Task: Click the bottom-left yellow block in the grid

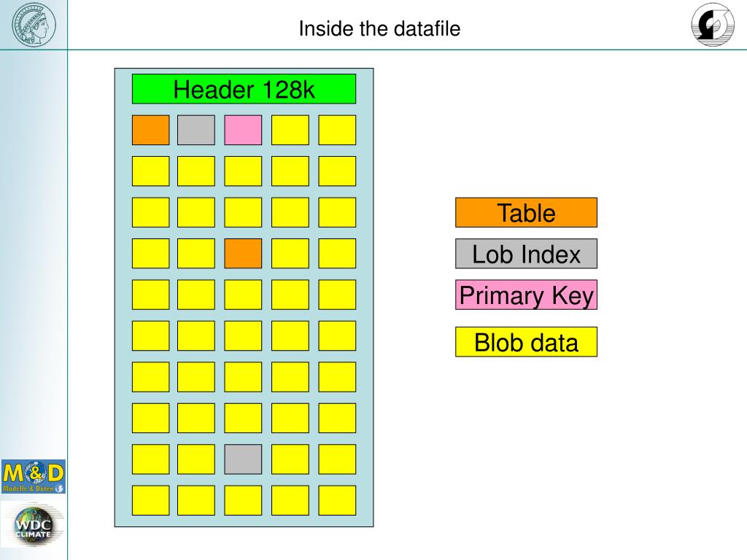Action: click(x=150, y=500)
